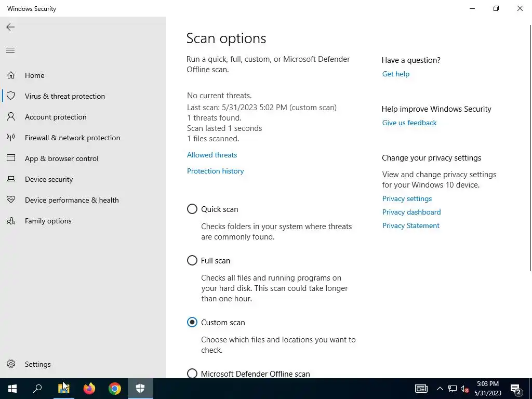Click the taskbar clock showing 5:03 PM

pyautogui.click(x=487, y=389)
